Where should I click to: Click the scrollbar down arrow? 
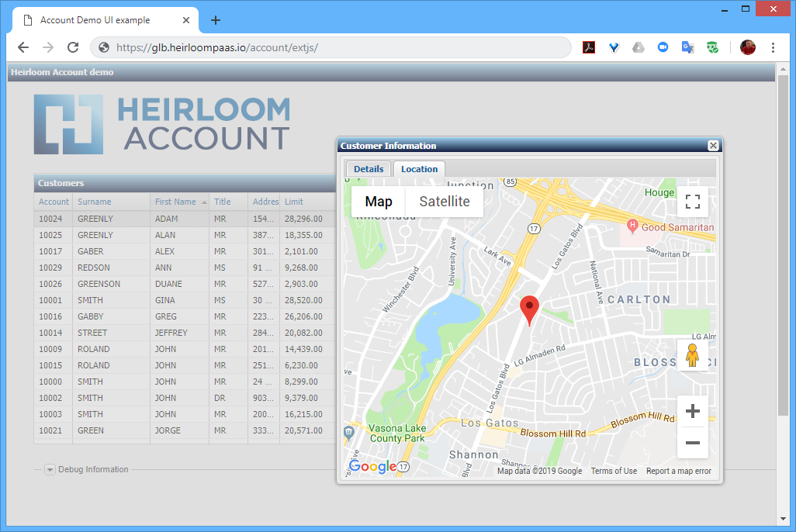point(783,519)
